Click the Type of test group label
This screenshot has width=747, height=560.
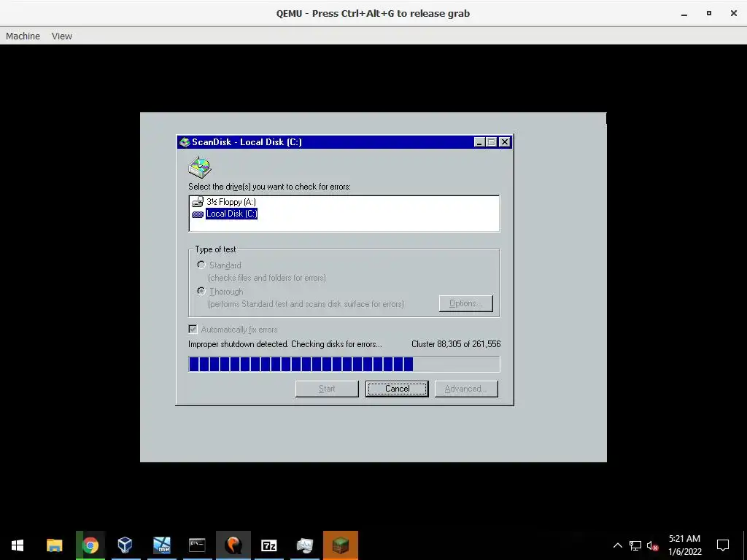(x=215, y=249)
